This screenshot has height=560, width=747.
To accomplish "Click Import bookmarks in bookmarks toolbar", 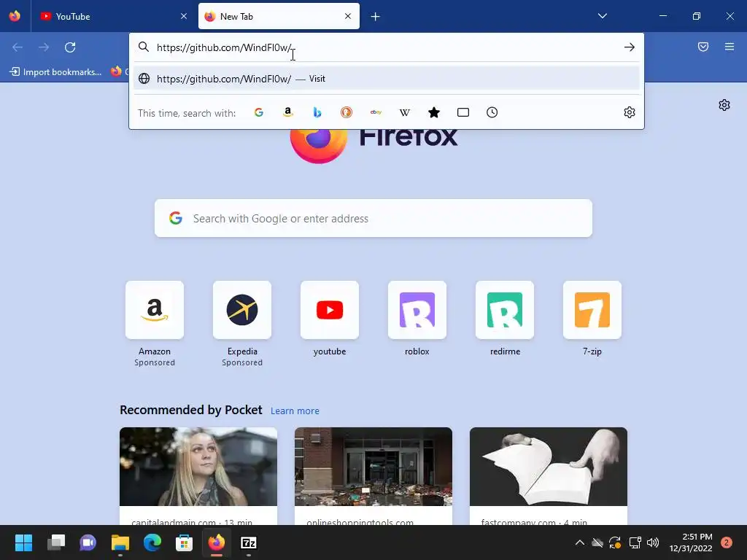I will pos(55,72).
